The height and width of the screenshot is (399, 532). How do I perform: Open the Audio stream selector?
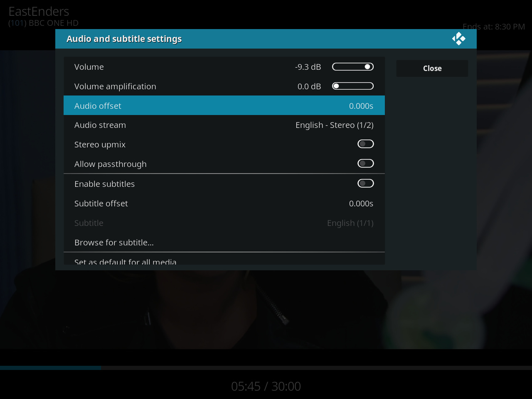224,125
